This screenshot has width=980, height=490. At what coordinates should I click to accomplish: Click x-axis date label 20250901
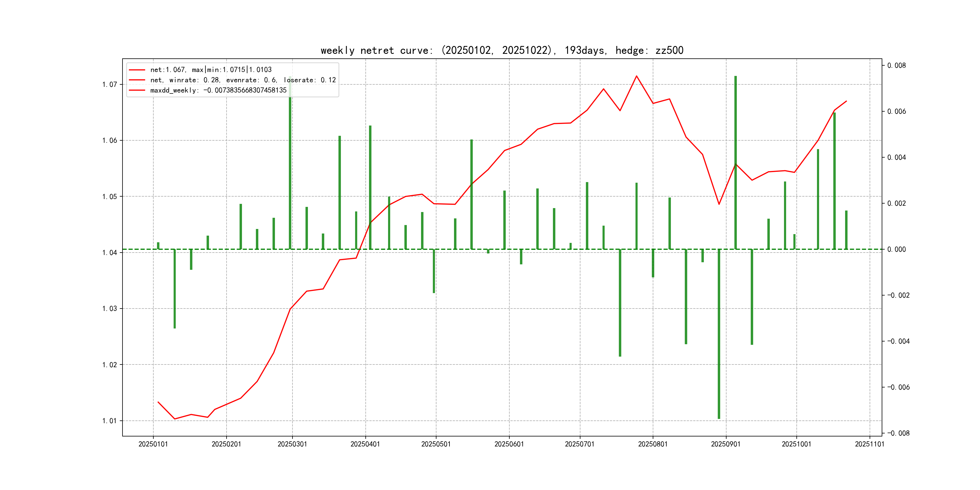coord(726,444)
